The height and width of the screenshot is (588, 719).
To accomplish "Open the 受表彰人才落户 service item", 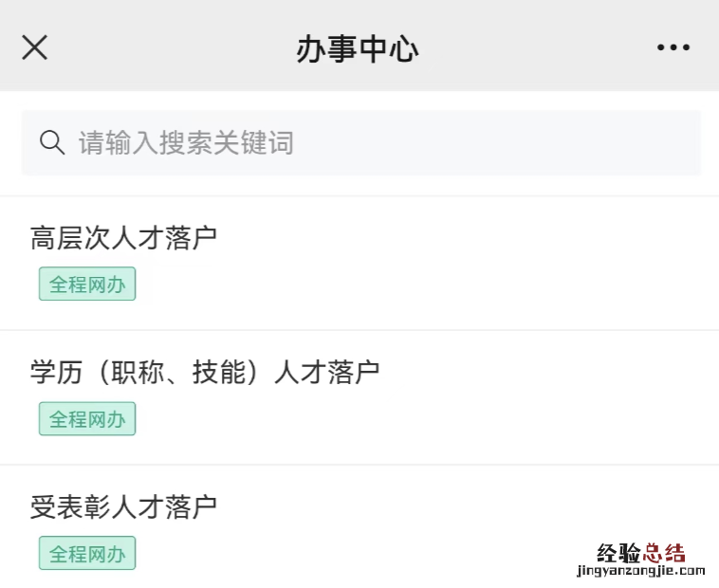I will (123, 506).
